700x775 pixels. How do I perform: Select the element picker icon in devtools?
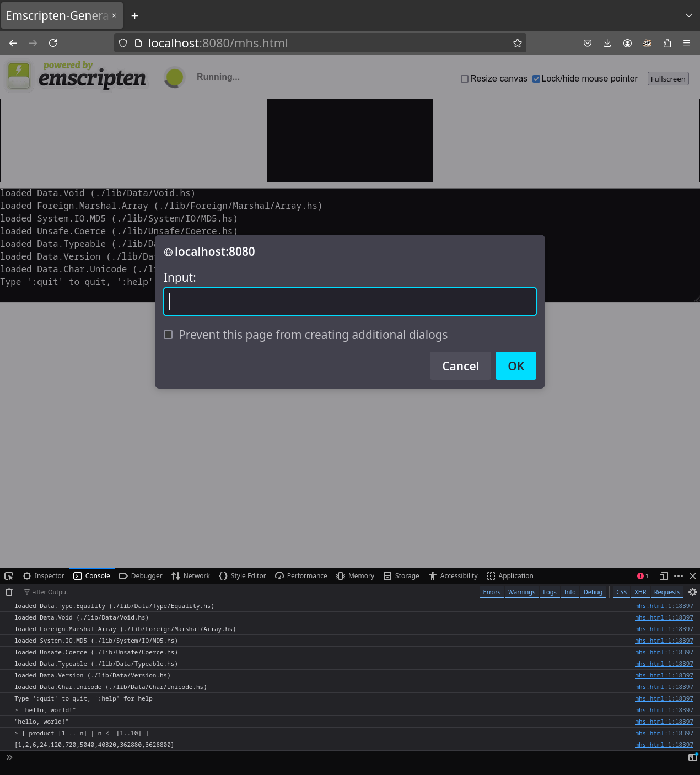click(x=9, y=576)
